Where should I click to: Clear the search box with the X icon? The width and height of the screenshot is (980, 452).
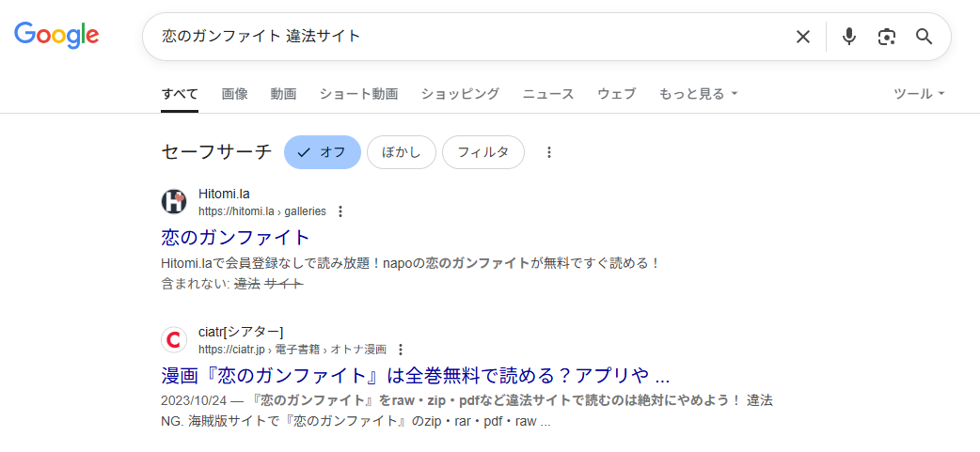[802, 37]
